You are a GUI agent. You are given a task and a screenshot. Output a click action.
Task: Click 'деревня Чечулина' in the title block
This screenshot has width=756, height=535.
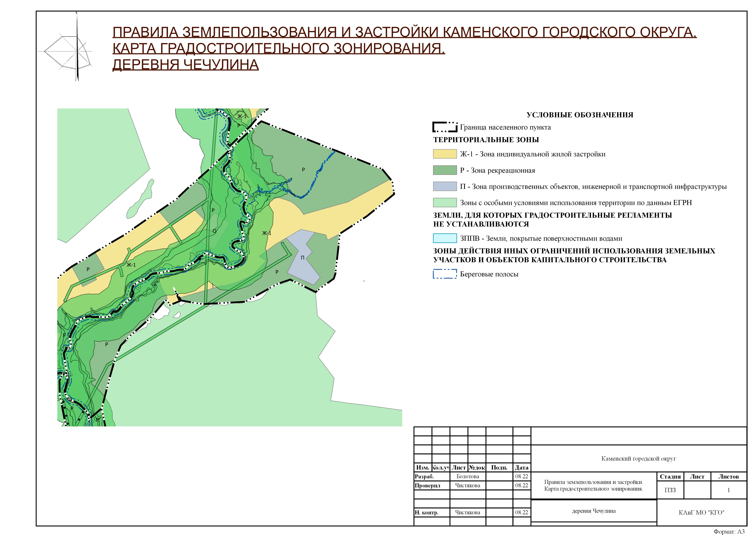(x=594, y=511)
